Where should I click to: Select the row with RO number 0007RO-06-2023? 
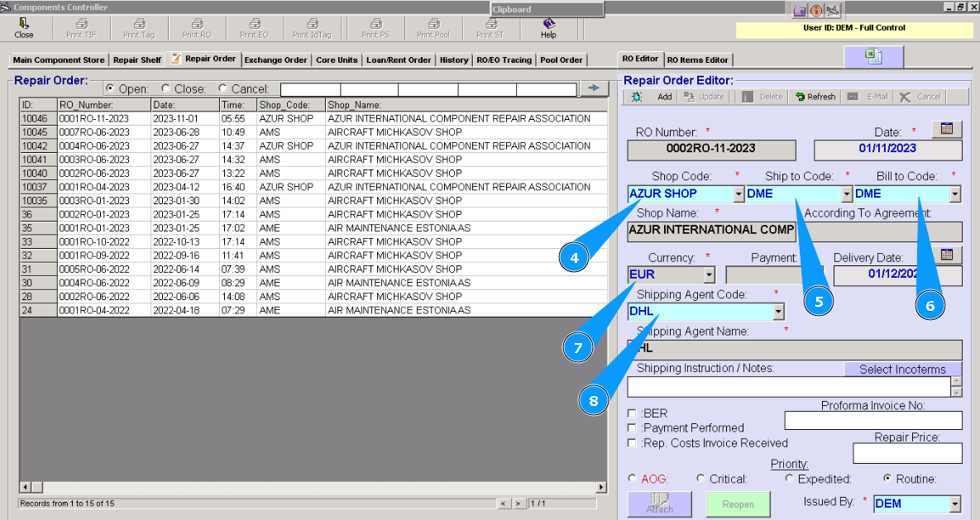[x=313, y=132]
